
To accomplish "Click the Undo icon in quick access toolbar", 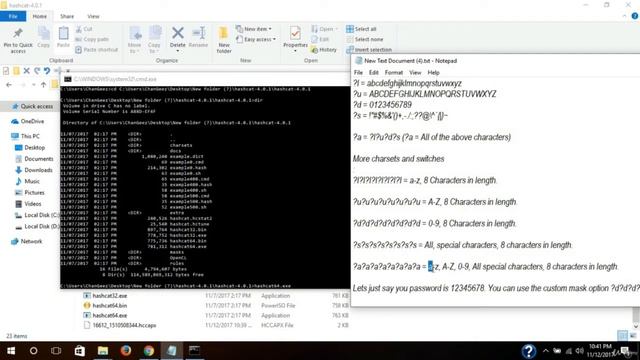I will click(x=47, y=71).
